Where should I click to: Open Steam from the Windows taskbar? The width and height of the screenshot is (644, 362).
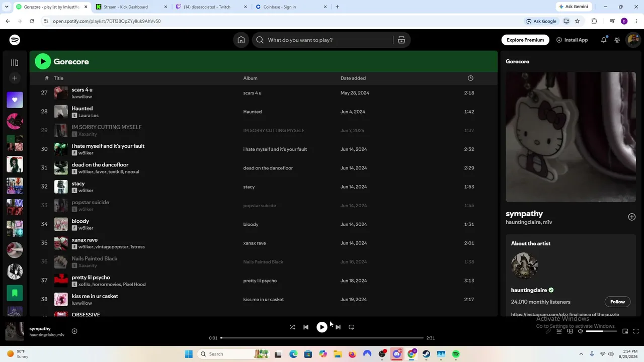[x=426, y=354]
